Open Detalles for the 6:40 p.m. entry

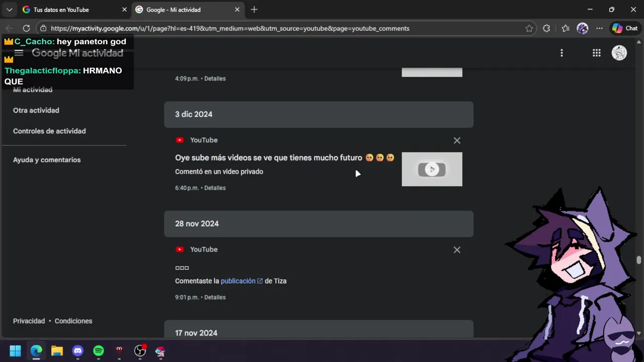pos(215,188)
